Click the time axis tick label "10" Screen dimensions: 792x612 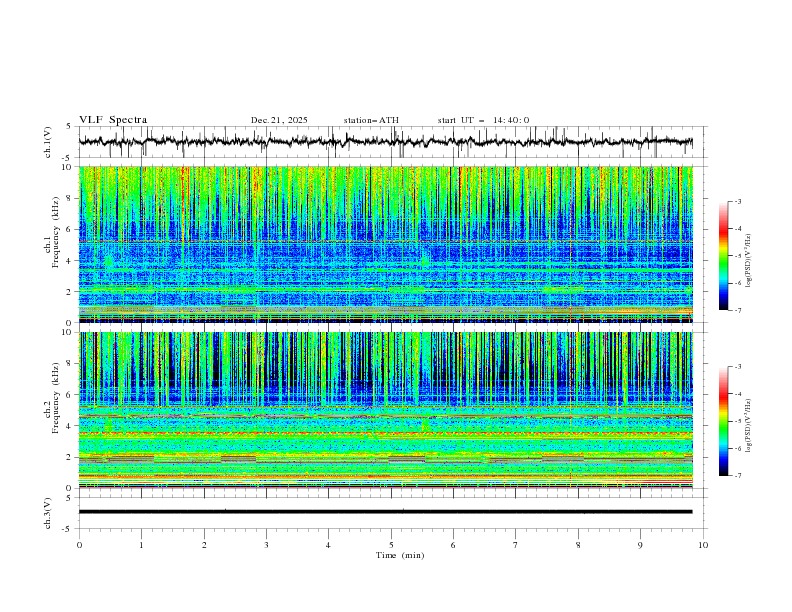[703, 545]
